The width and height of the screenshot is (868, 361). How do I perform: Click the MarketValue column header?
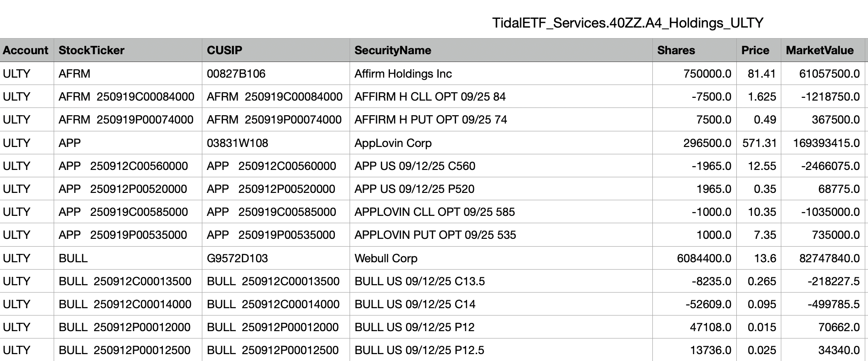819,50
